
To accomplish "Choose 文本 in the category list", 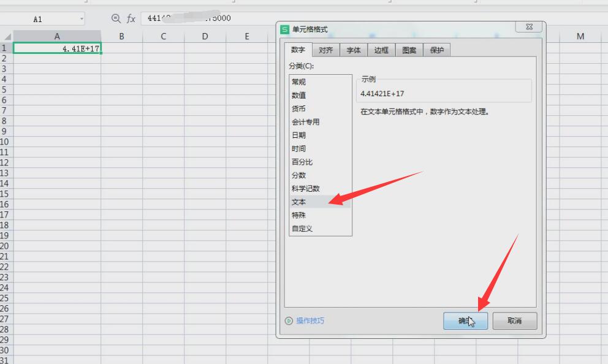I will [299, 202].
